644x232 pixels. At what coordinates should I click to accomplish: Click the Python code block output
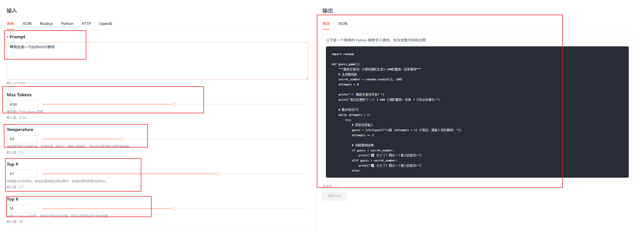[477, 112]
